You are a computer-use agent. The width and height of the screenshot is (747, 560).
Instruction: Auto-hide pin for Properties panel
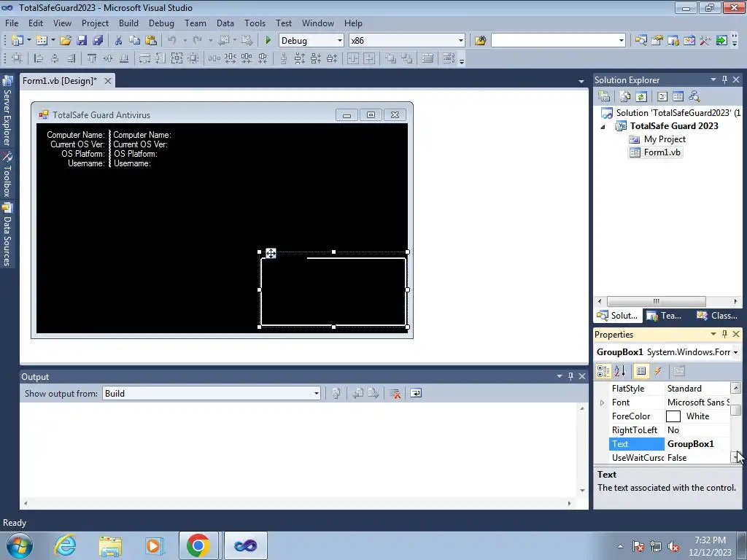point(724,334)
